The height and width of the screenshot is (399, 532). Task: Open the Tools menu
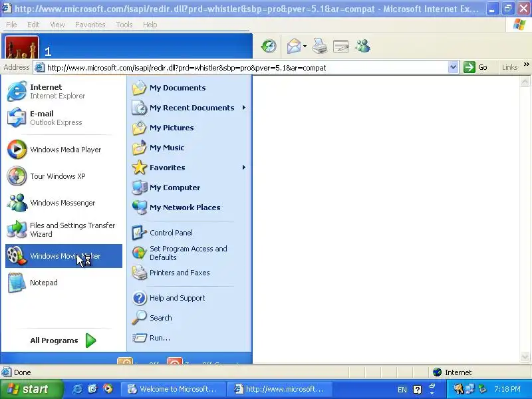[x=124, y=25]
